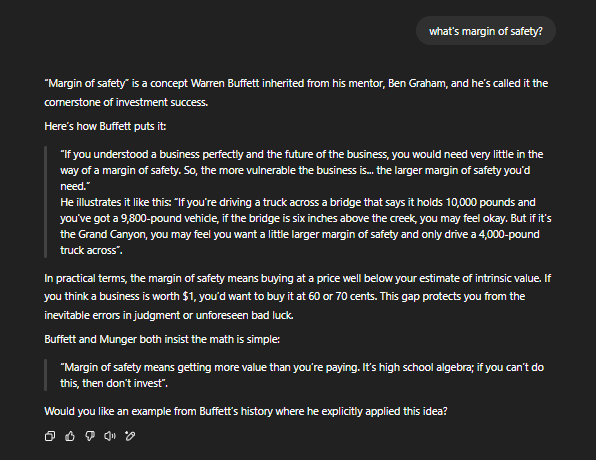Image resolution: width=596 pixels, height=460 pixels.
Task: Select the user message "what's margin of safety?"
Action: 486,31
